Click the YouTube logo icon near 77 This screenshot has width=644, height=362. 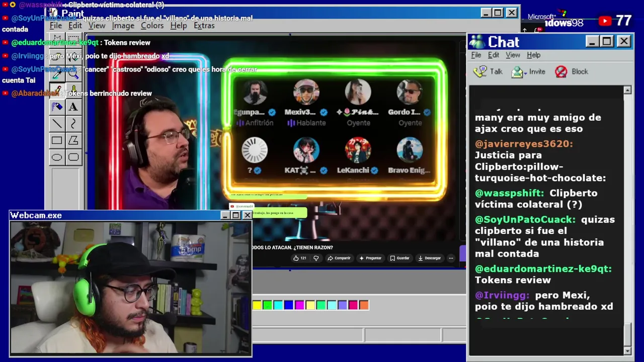point(605,21)
